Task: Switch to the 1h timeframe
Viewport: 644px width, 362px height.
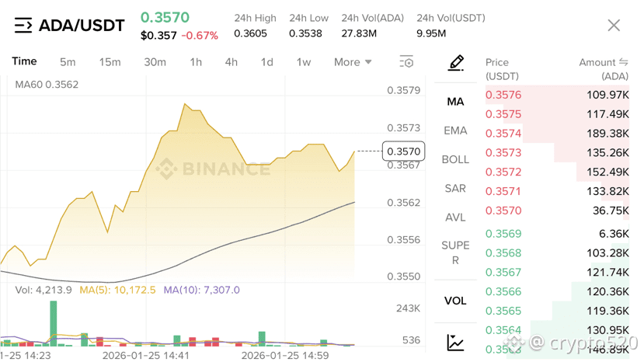Action: click(196, 62)
